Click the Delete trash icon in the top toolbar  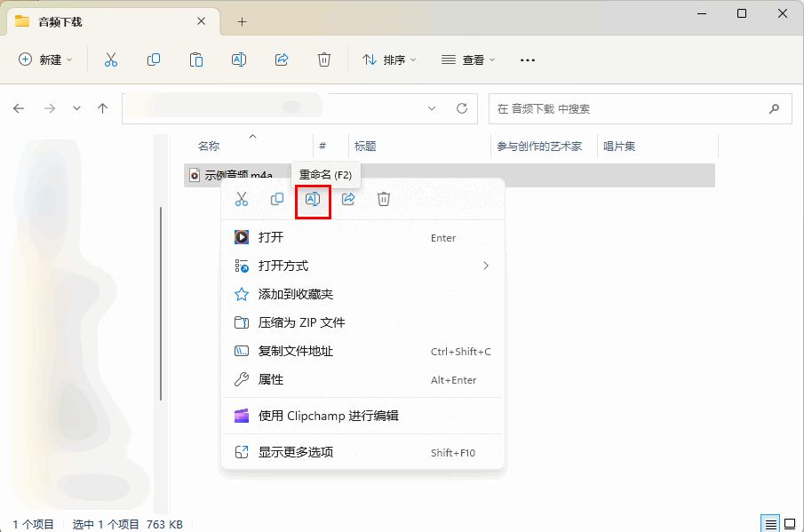click(x=324, y=60)
